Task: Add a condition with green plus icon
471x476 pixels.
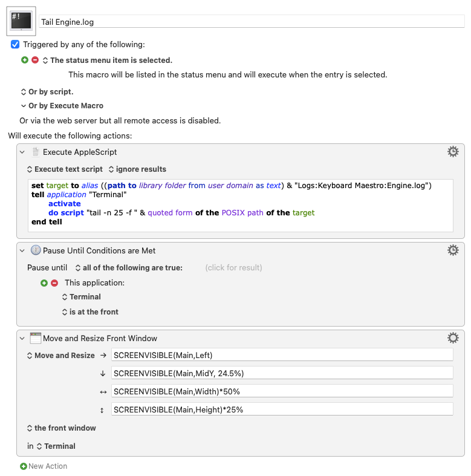Action: point(44,283)
